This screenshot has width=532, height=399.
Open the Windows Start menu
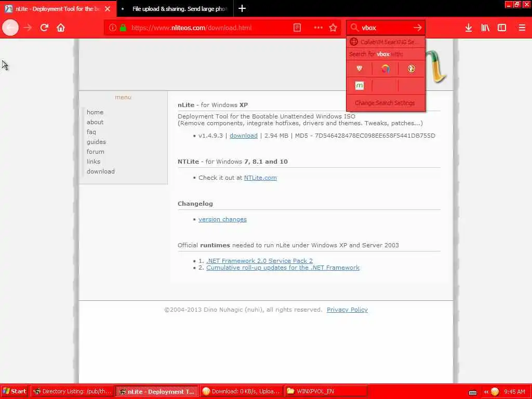(x=14, y=391)
